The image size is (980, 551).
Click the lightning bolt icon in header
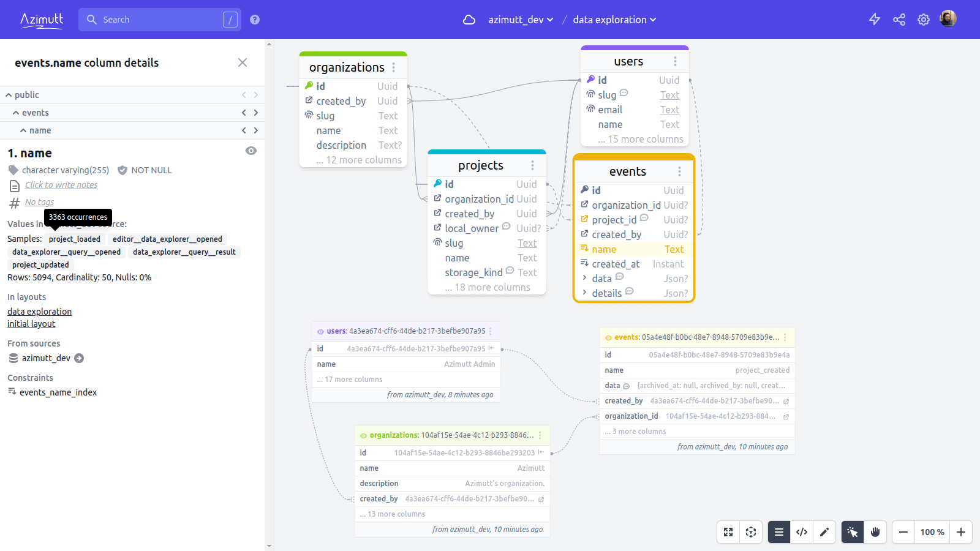coord(875,20)
